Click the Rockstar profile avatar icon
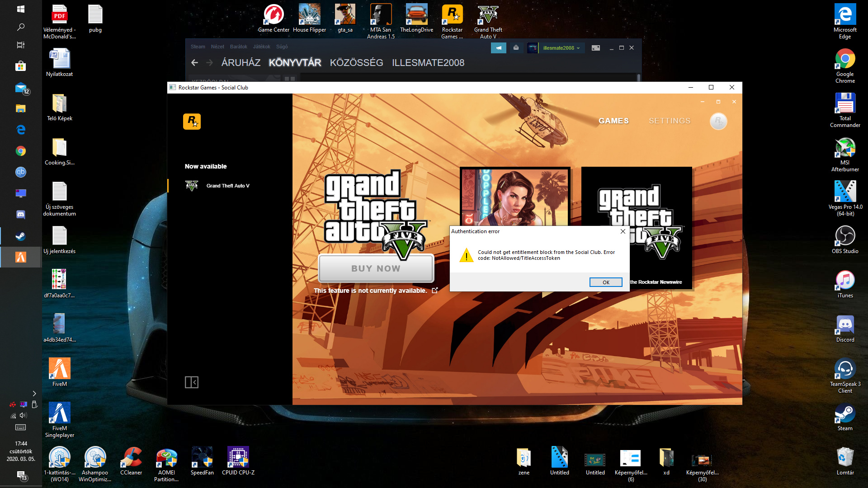The height and width of the screenshot is (488, 868). [718, 121]
